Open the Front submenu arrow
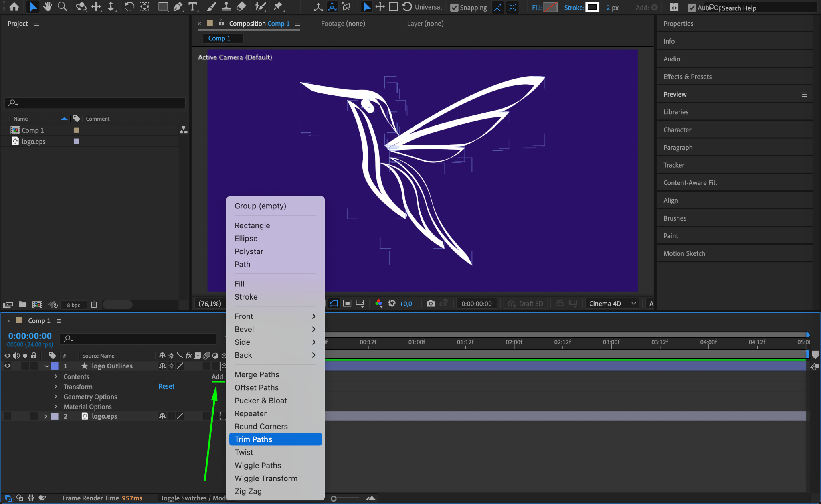 pos(314,316)
